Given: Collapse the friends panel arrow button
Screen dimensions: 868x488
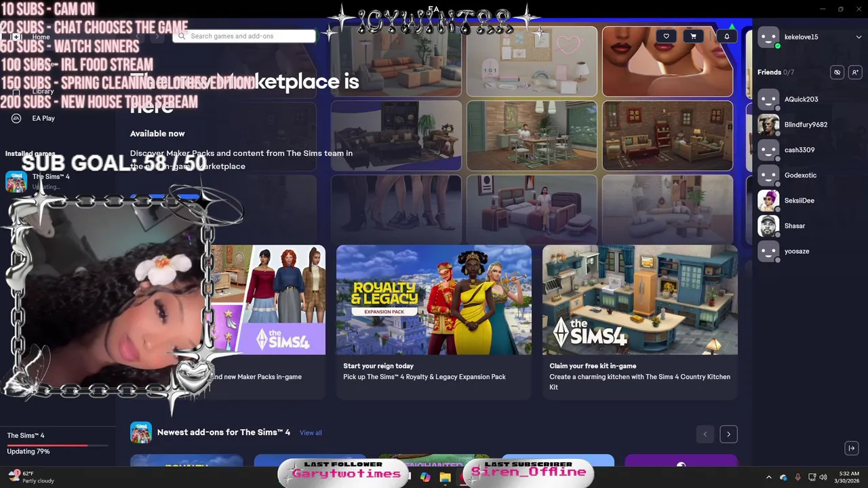Looking at the screenshot, I should tap(852, 448).
